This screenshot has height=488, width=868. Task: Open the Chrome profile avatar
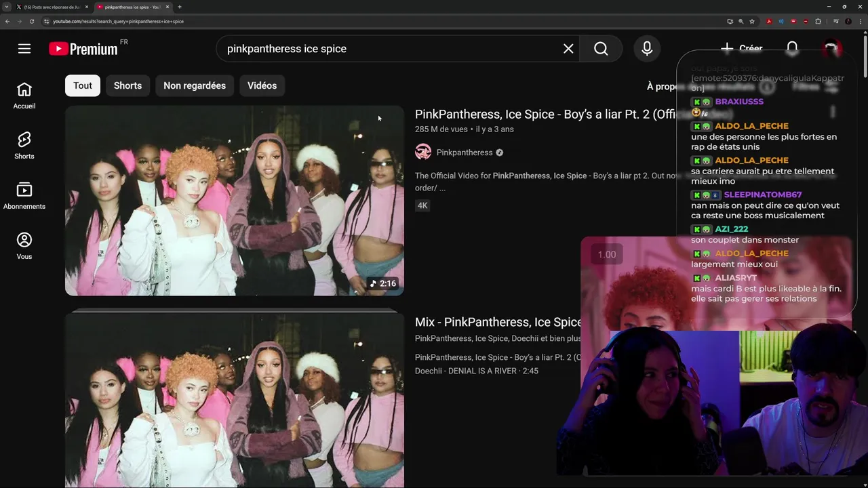pos(848,21)
